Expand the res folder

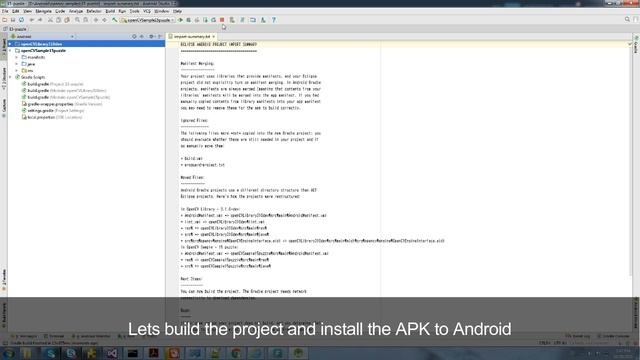click(x=17, y=71)
